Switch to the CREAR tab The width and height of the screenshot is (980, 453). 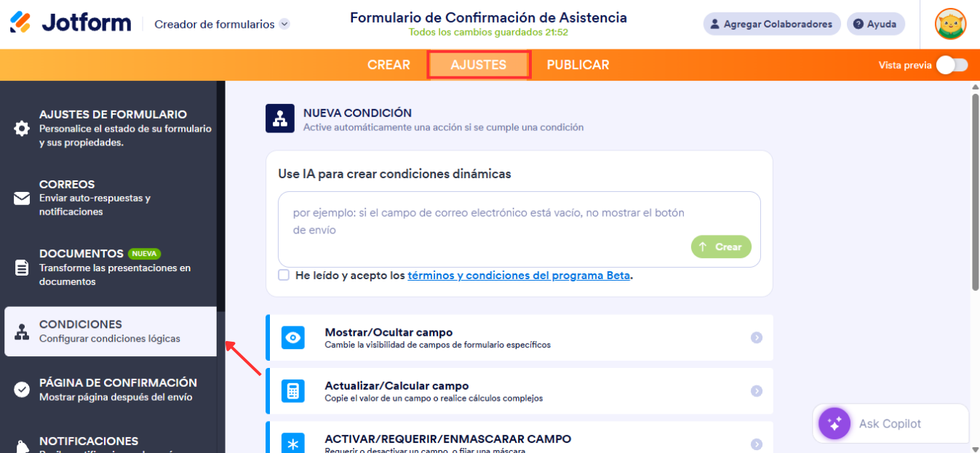point(389,65)
